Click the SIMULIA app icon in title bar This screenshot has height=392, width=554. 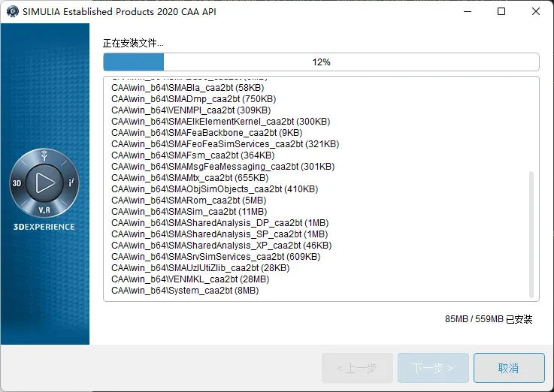(12, 11)
